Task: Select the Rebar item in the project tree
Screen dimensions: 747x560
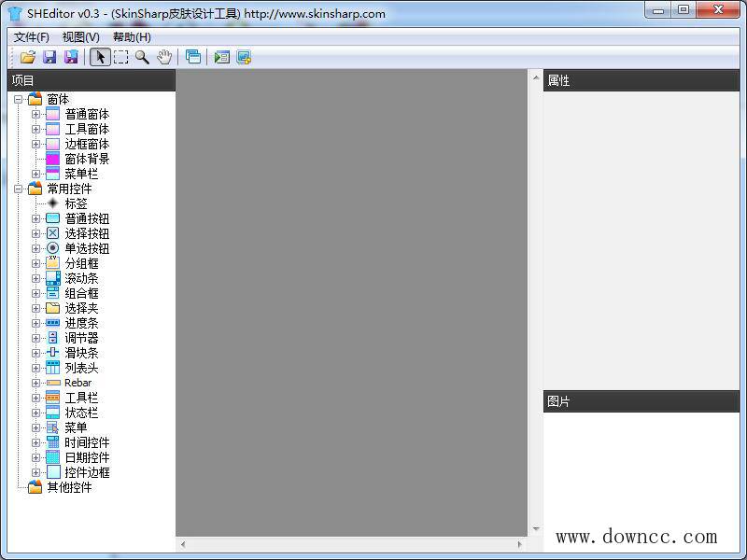Action: (77, 383)
